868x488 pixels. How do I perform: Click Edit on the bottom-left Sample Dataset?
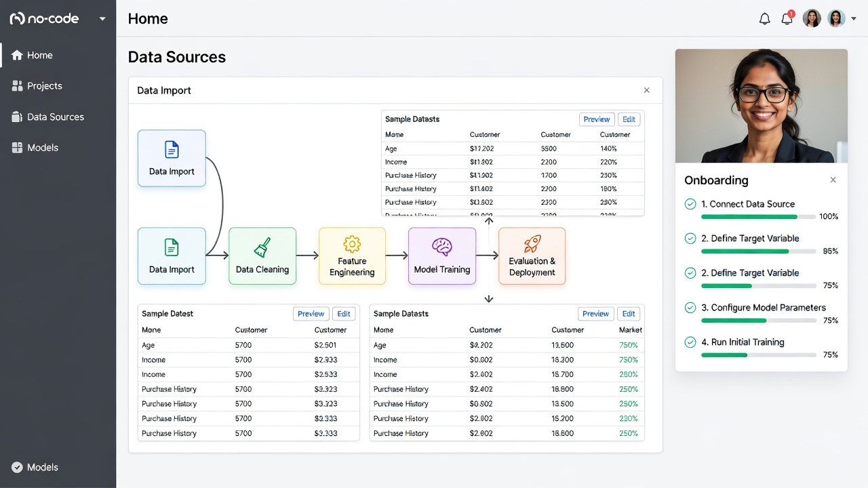tap(344, 314)
